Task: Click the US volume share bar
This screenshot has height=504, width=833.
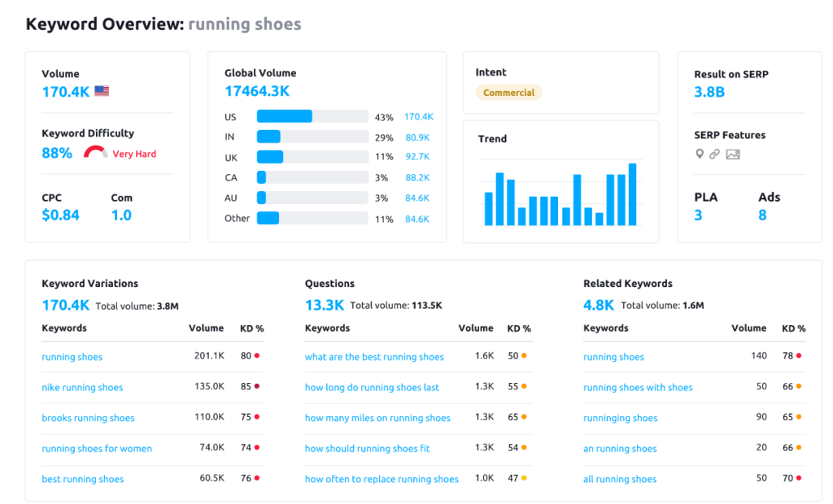Action: (312, 116)
